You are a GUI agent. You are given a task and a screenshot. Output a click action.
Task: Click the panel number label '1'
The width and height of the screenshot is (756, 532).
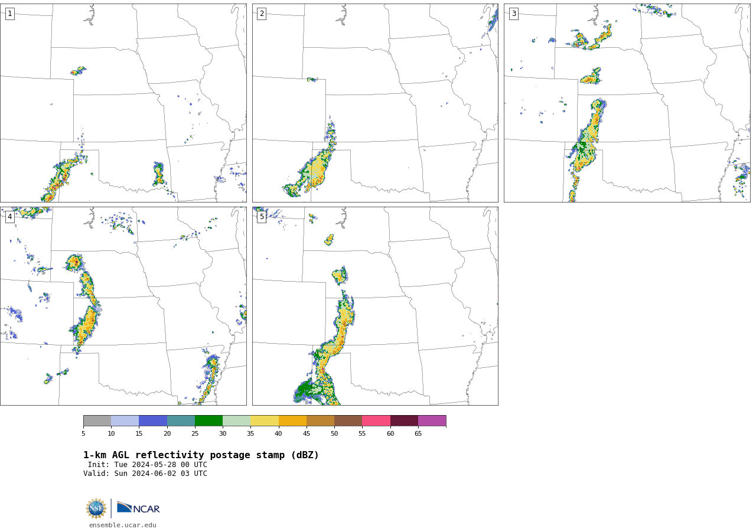[9, 14]
